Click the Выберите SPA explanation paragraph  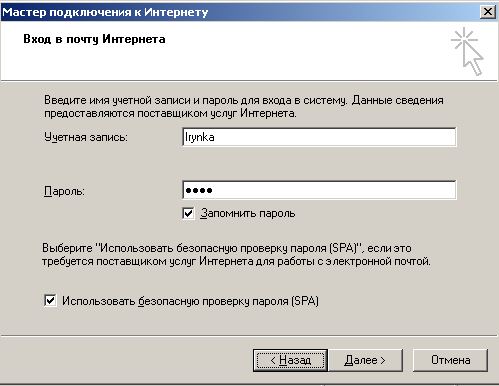click(236, 255)
